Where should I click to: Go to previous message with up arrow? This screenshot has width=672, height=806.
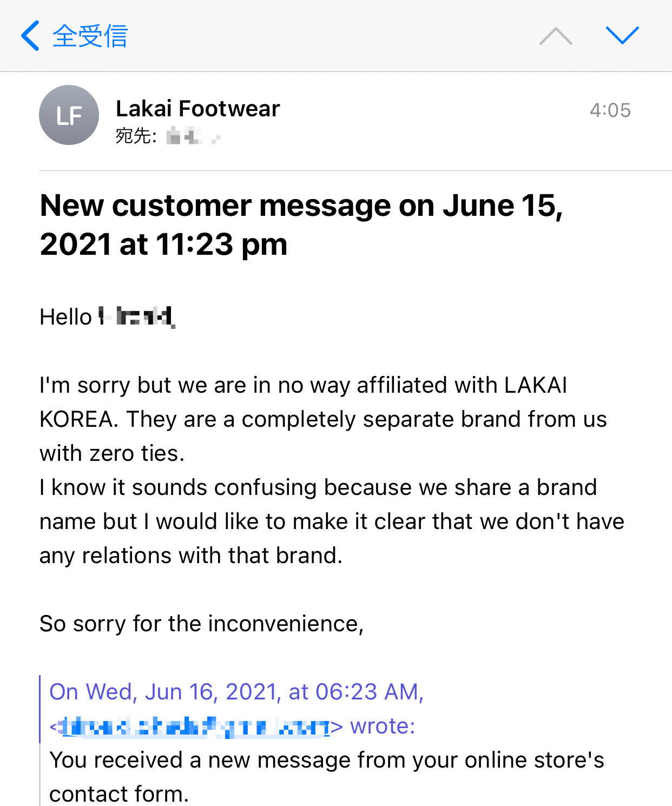(556, 36)
